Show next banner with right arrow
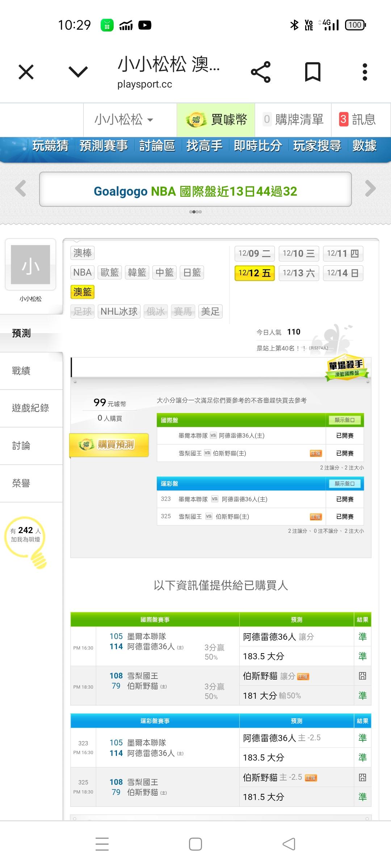Image resolution: width=391 pixels, height=868 pixels. (370, 188)
